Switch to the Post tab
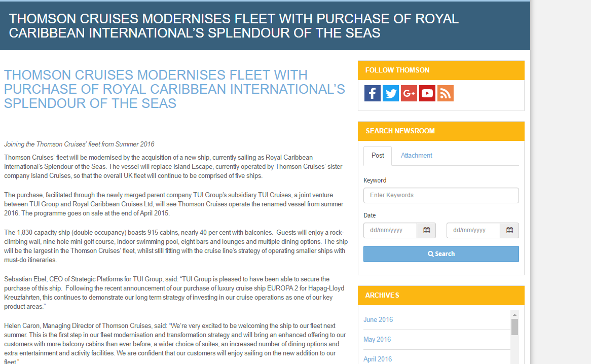This screenshot has width=591, height=364. pyautogui.click(x=378, y=156)
